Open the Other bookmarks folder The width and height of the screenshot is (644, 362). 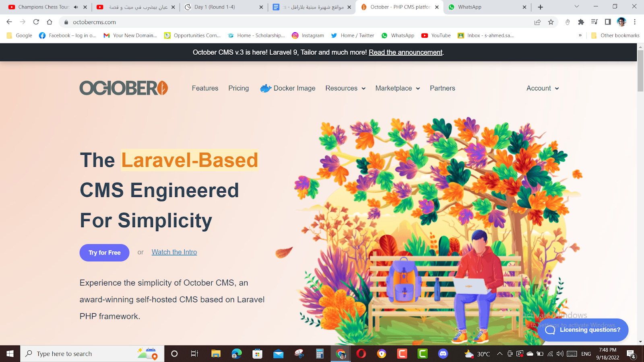coord(615,35)
